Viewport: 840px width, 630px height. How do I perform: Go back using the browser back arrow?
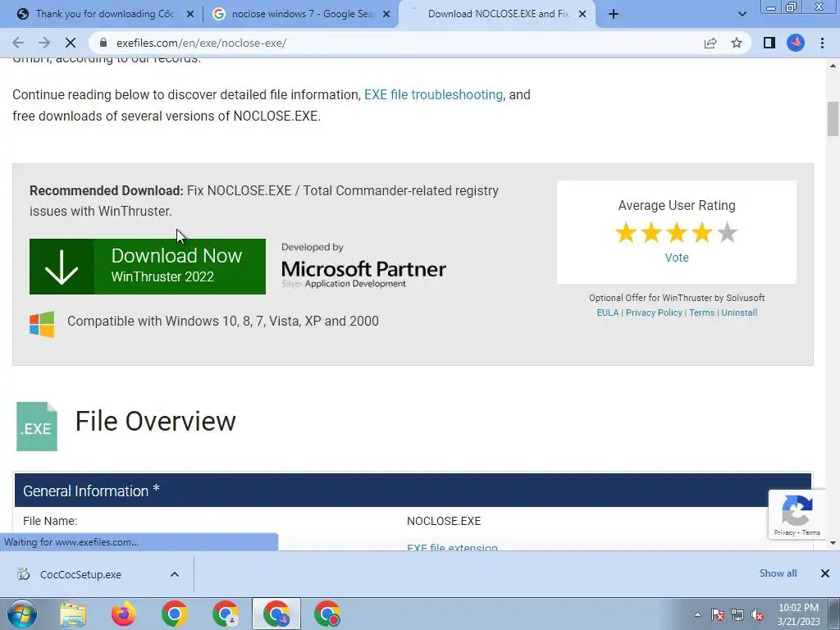pyautogui.click(x=18, y=43)
